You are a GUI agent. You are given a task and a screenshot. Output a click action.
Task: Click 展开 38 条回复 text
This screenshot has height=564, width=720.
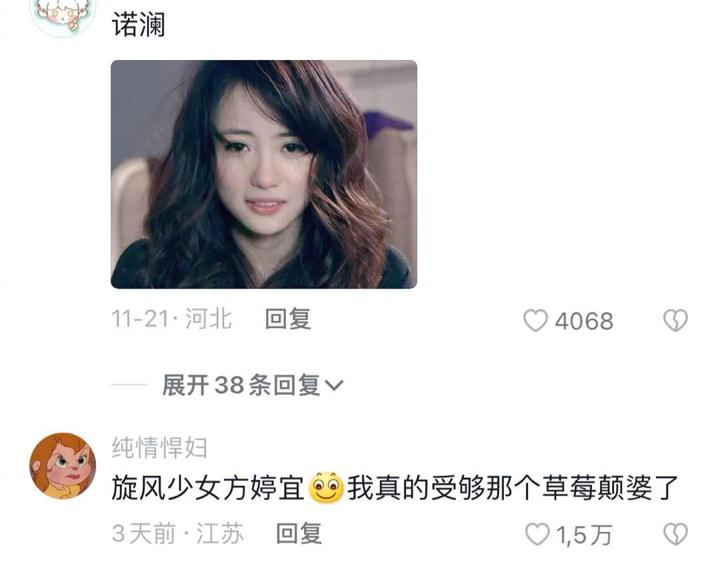click(x=241, y=385)
